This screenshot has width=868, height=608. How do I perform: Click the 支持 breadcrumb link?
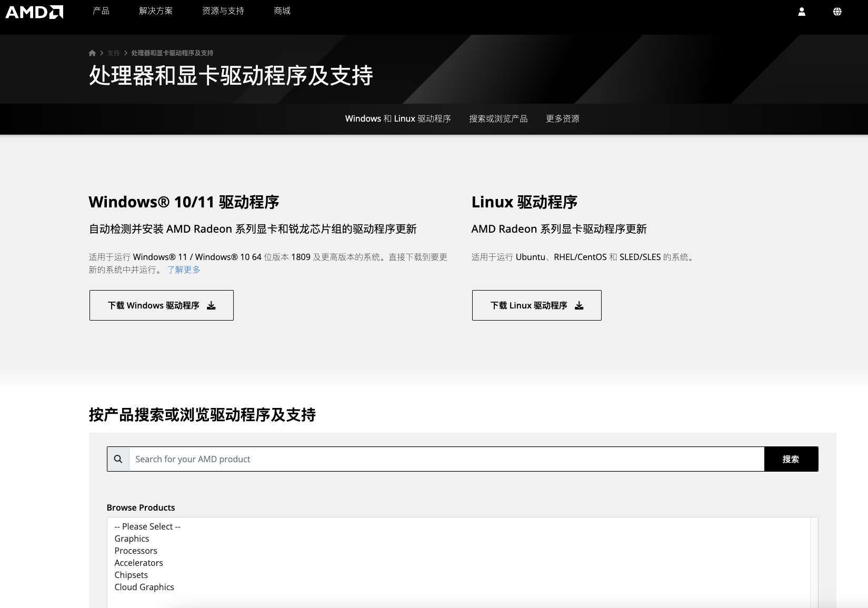coord(114,53)
